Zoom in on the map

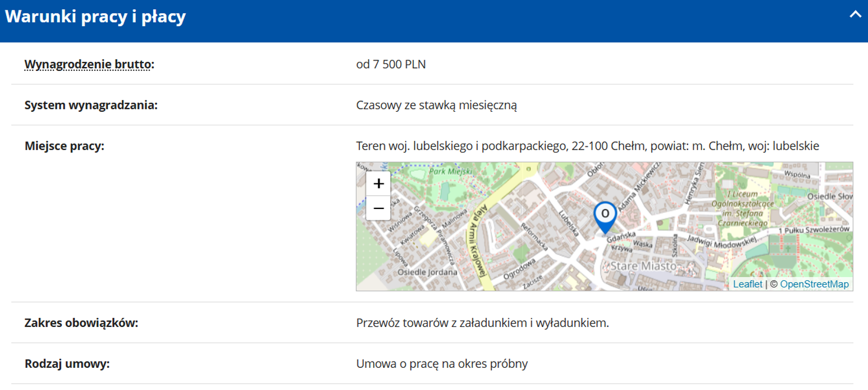coord(378,184)
